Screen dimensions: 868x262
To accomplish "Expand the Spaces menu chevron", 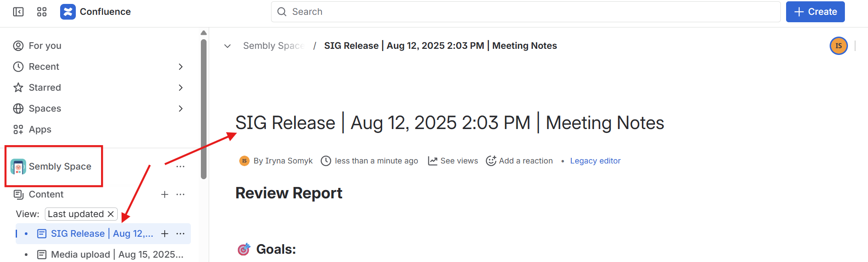I will click(180, 109).
